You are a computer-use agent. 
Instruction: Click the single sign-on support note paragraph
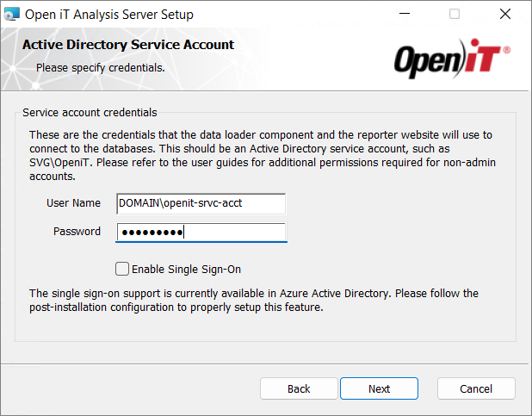pyautogui.click(x=254, y=301)
